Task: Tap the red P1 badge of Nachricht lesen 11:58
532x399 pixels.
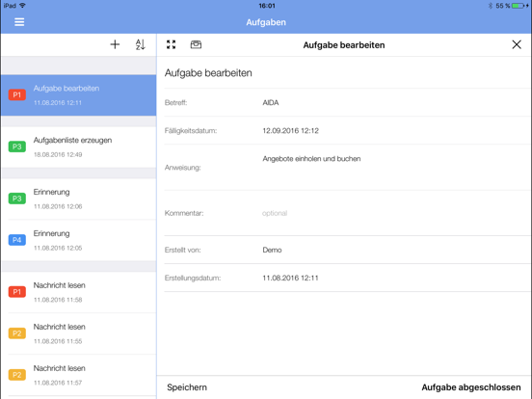Action: click(17, 292)
